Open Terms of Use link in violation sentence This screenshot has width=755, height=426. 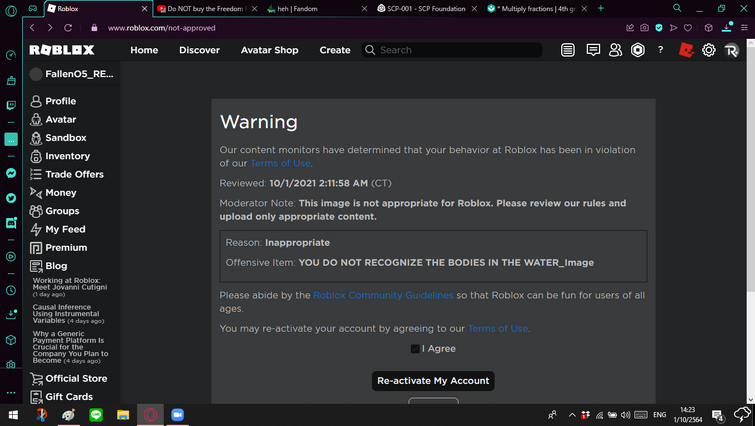pyautogui.click(x=280, y=163)
